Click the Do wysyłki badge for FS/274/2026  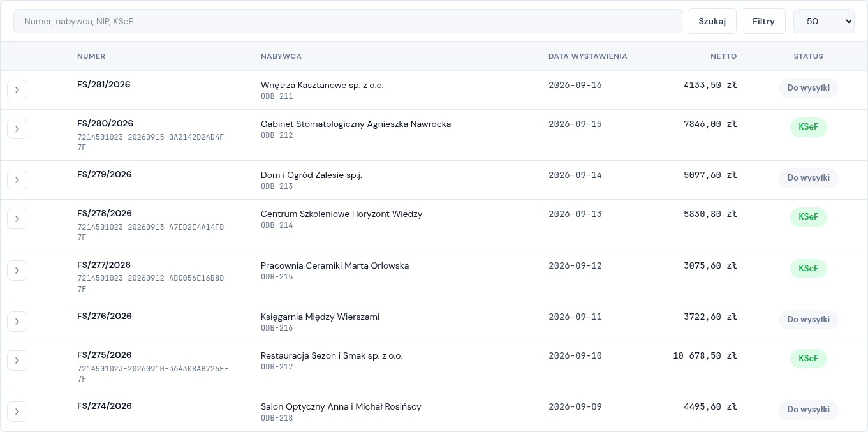coord(809,410)
